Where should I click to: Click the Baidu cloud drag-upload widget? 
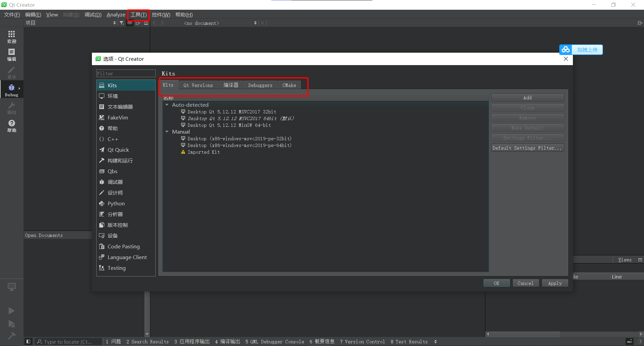pos(581,50)
